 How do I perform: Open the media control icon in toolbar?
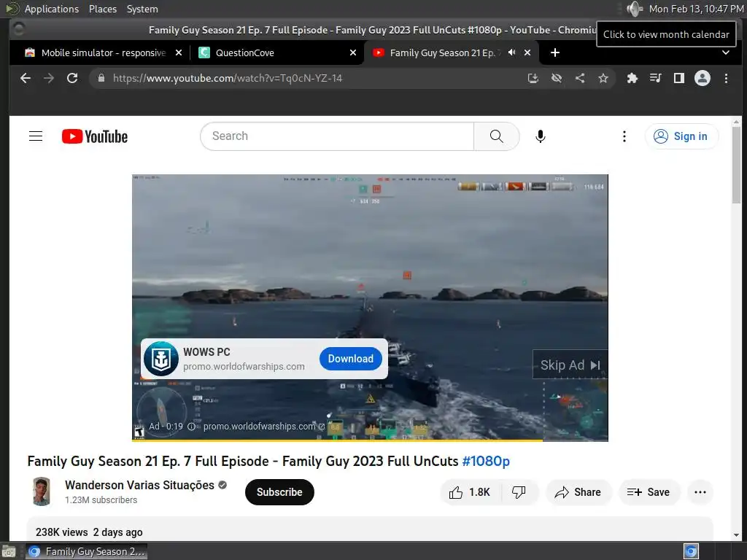point(656,78)
